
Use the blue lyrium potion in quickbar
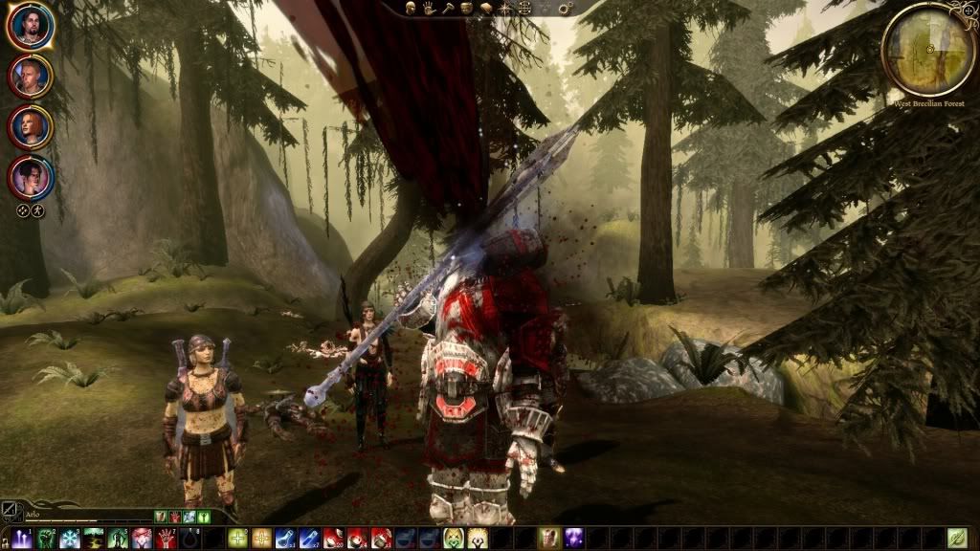[x=285, y=539]
